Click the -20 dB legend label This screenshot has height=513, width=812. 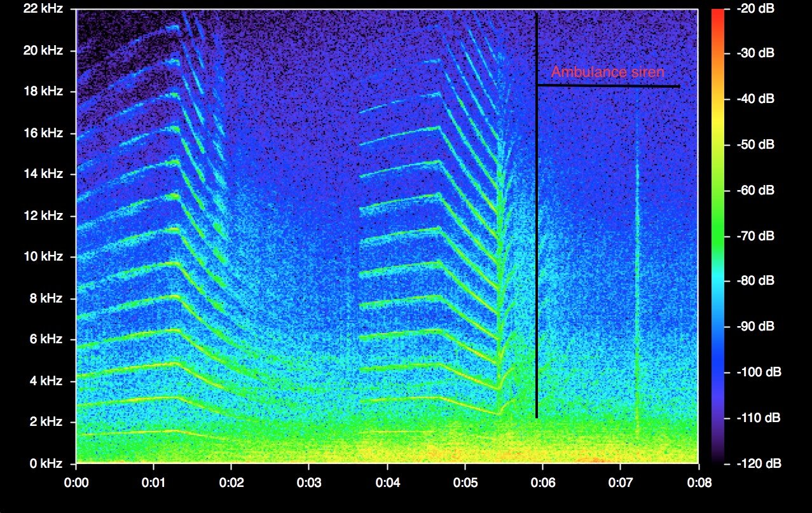click(755, 8)
